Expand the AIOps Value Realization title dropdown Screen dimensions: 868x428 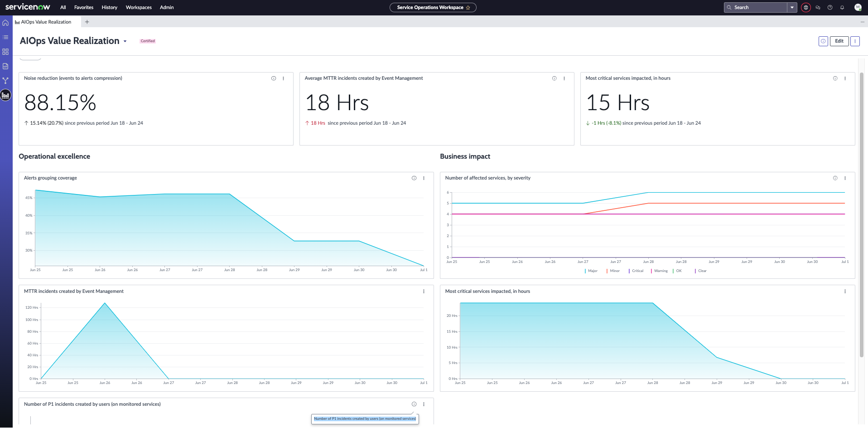coord(125,41)
